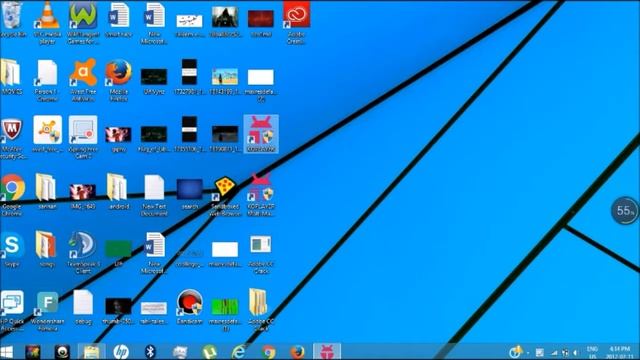Open the New Text Document file
This screenshot has width=640, height=360.
(154, 194)
